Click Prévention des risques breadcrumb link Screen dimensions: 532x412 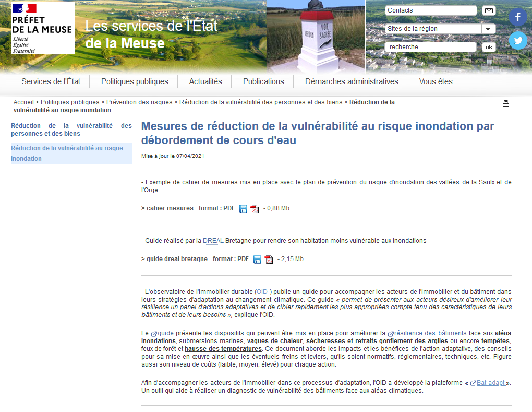pos(139,102)
